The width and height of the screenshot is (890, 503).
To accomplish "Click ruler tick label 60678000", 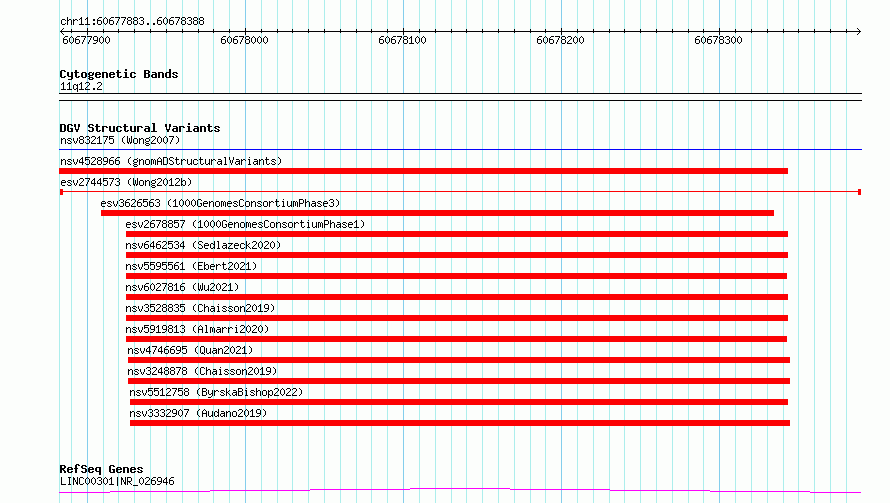I will 244,40.
